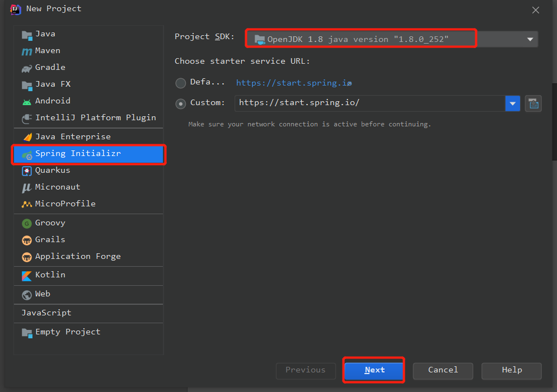The width and height of the screenshot is (557, 392).
Task: Click the icon button beside the custom URL field
Action: pyautogui.click(x=533, y=103)
